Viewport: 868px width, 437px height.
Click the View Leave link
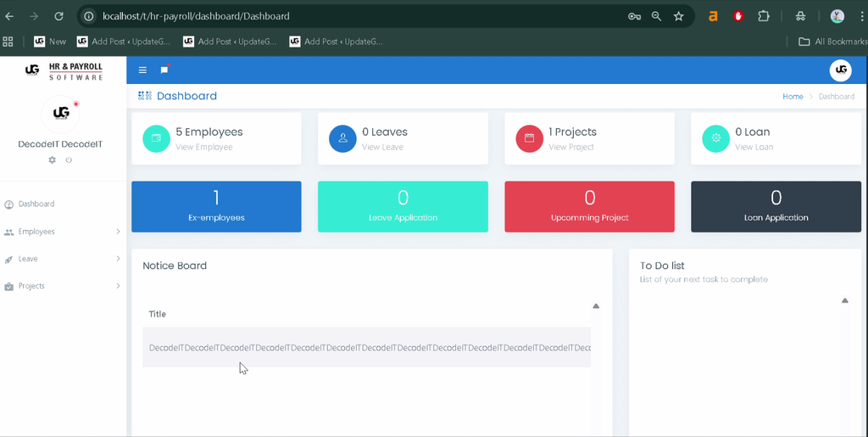click(x=382, y=148)
